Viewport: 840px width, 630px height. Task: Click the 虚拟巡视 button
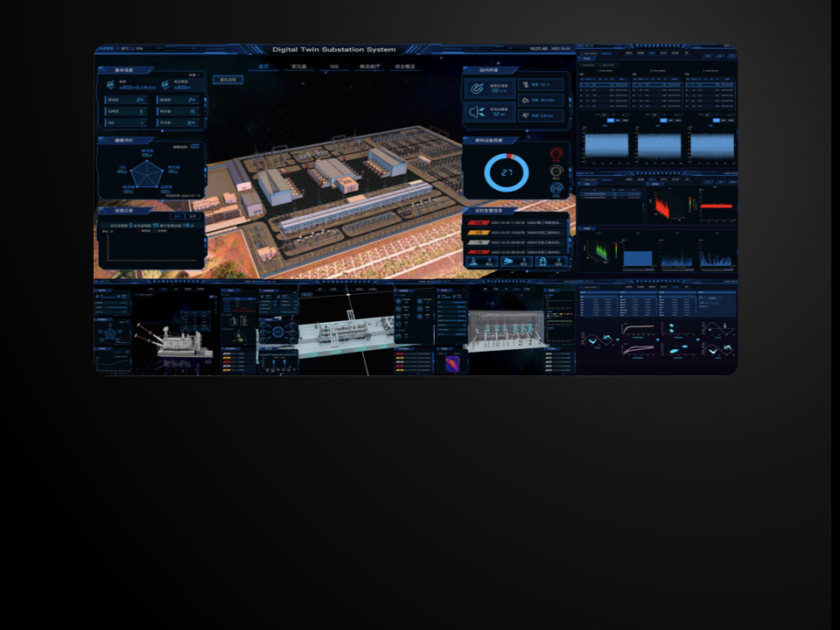[x=229, y=80]
